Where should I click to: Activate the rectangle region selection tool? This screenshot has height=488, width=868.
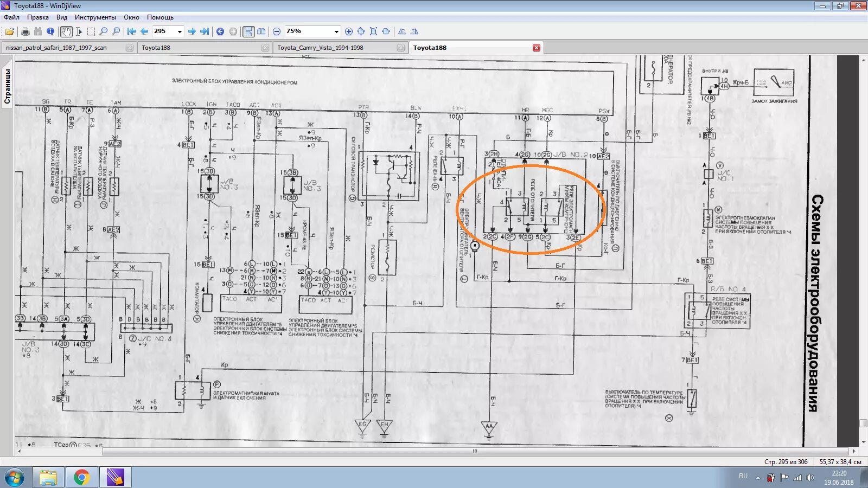91,31
